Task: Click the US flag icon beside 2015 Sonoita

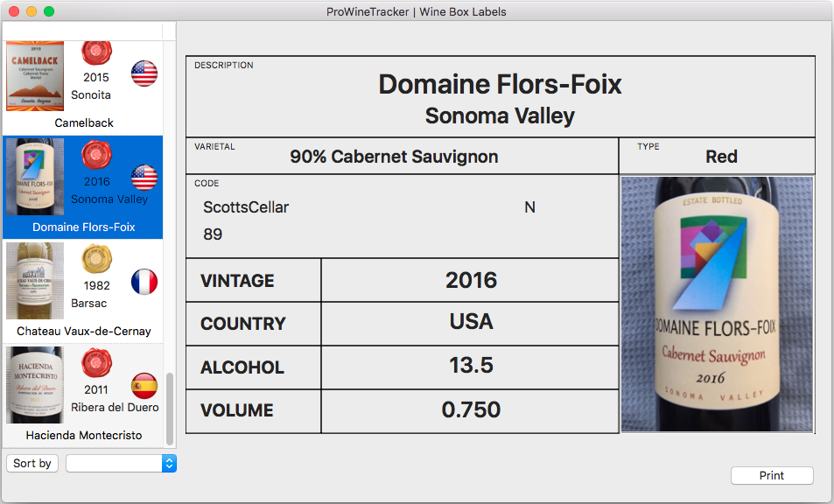Action: [x=144, y=74]
